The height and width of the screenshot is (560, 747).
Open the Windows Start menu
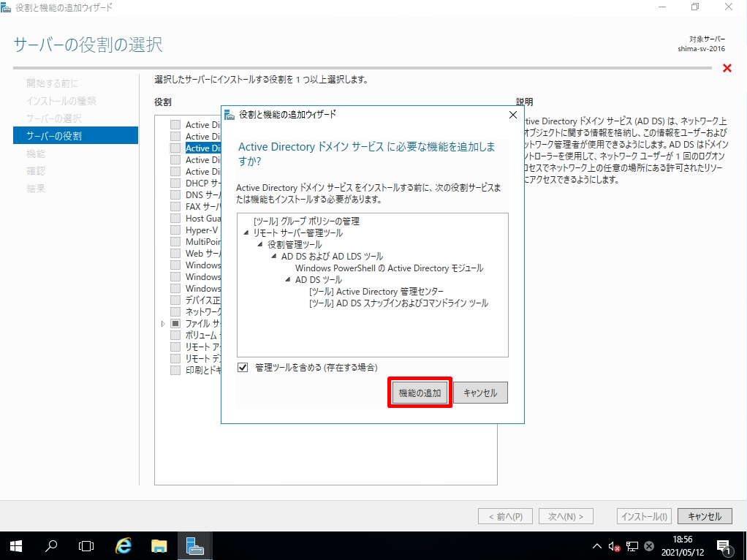tap(16, 546)
